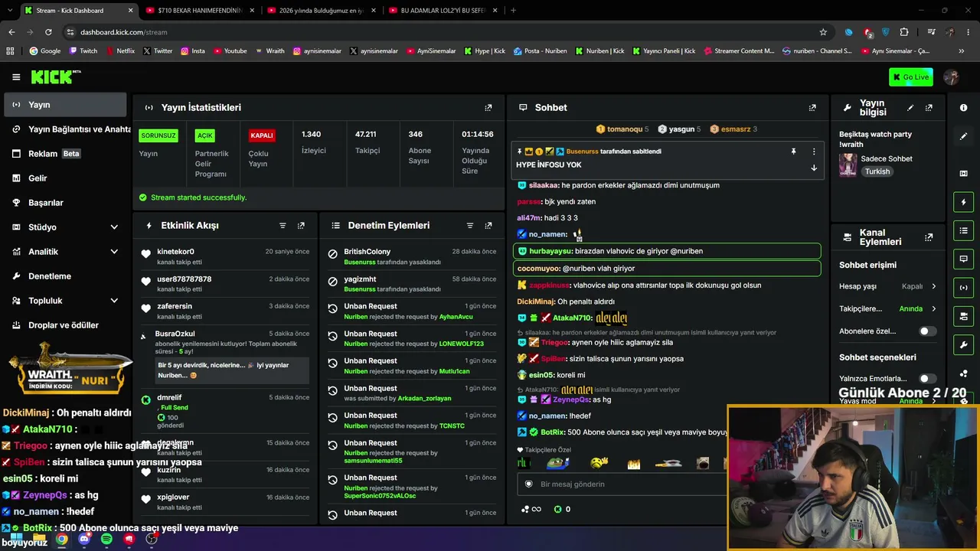Open the Etkinlik Akışı filter icon
The image size is (980, 551).
(283, 226)
